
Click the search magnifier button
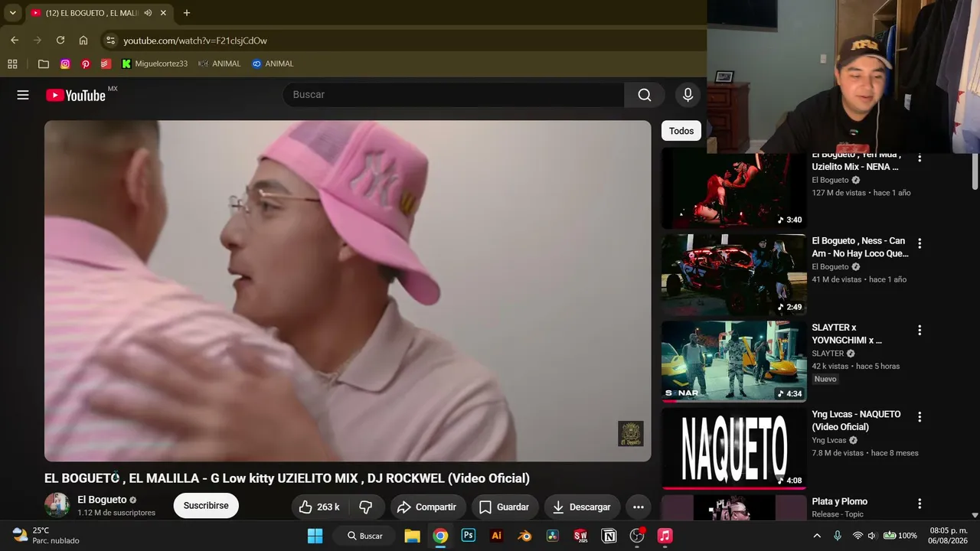coord(645,95)
